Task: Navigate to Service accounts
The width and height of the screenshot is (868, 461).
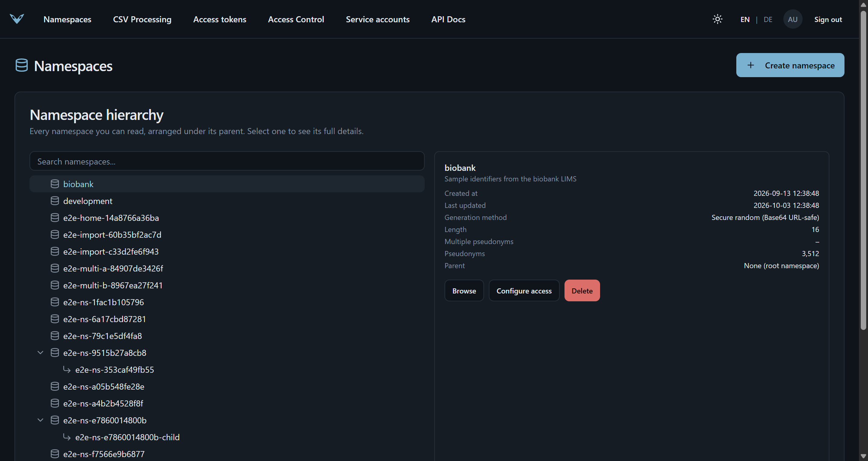Action: tap(378, 20)
